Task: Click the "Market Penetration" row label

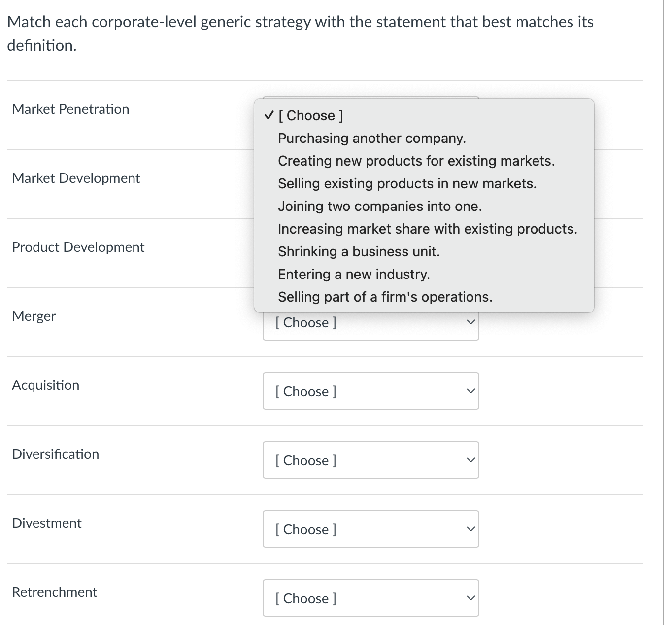Action: [x=70, y=109]
